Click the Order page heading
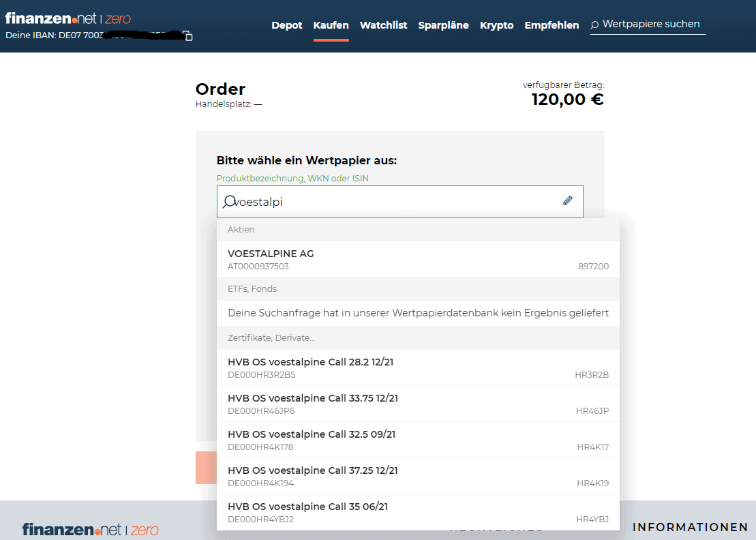 (220, 89)
